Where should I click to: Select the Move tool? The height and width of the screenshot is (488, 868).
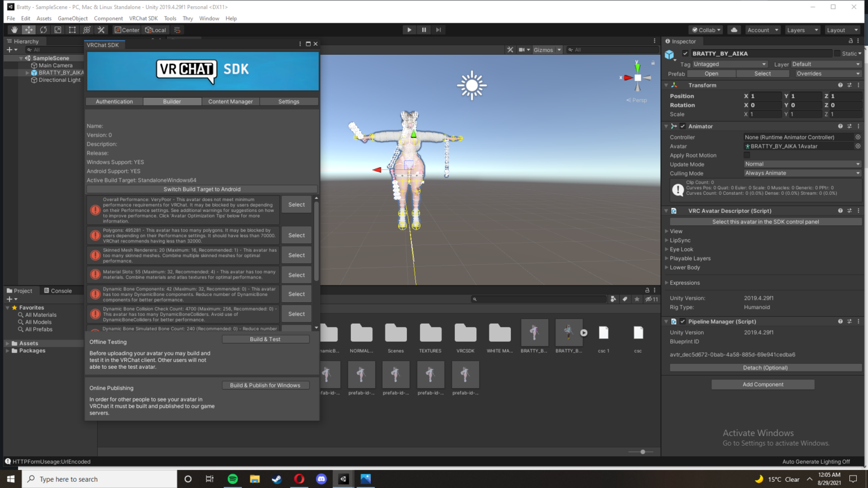pos(28,29)
